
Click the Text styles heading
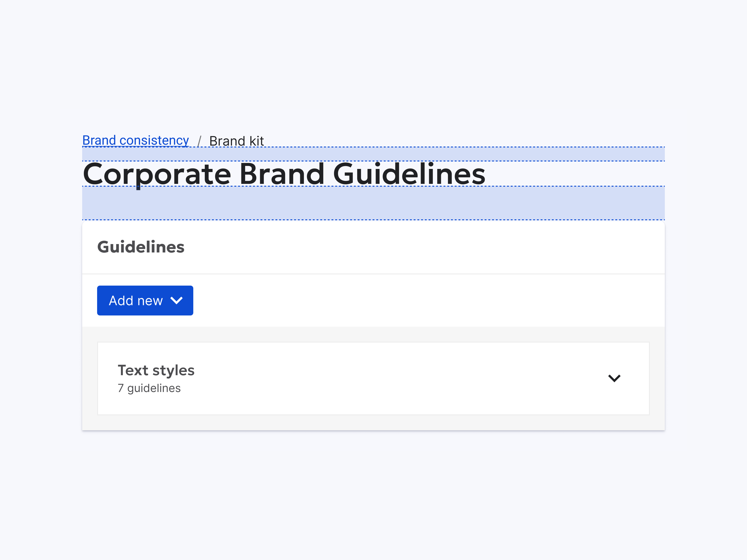click(x=156, y=370)
